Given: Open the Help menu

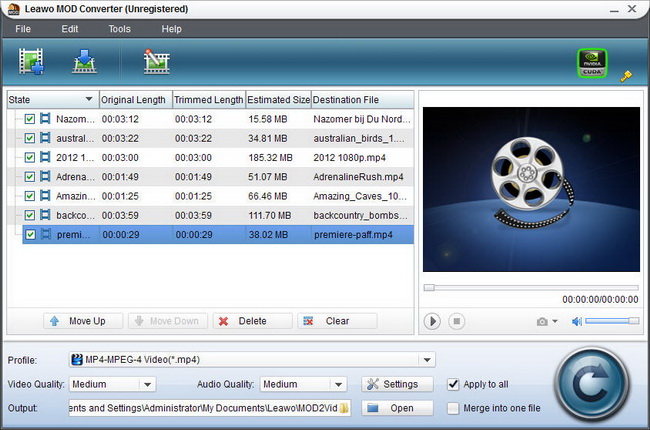Looking at the screenshot, I should 171,29.
